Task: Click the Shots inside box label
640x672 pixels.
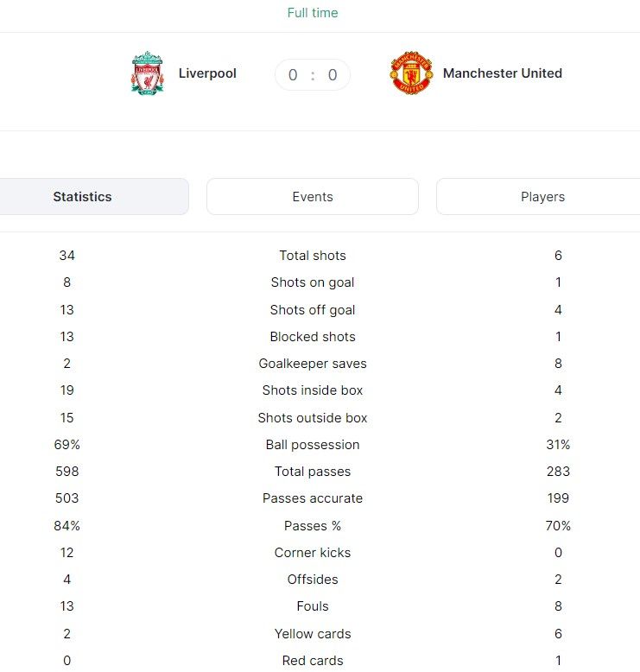Action: (313, 390)
